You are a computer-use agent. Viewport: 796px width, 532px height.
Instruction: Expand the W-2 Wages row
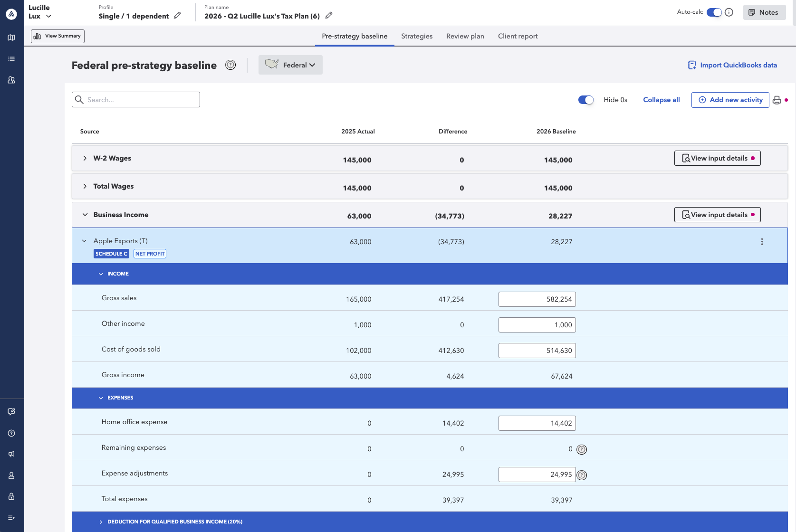click(85, 158)
